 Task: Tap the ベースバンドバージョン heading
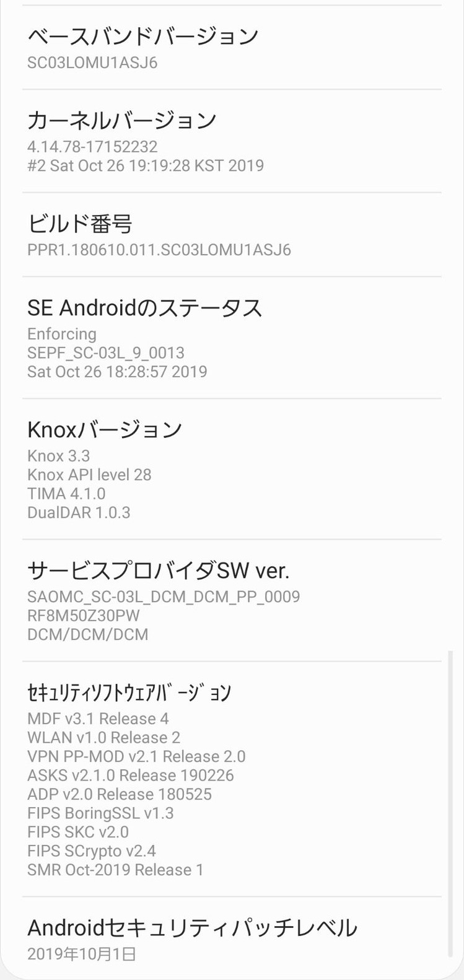coord(142,37)
